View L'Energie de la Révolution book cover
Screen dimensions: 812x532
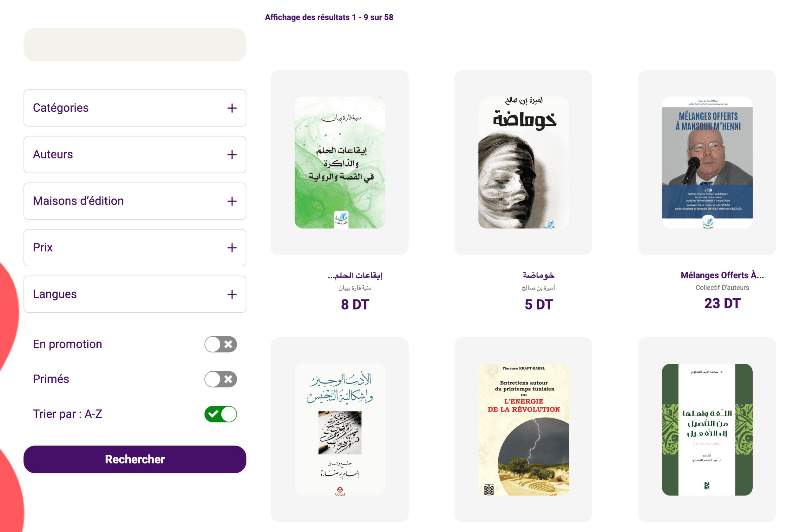523,429
